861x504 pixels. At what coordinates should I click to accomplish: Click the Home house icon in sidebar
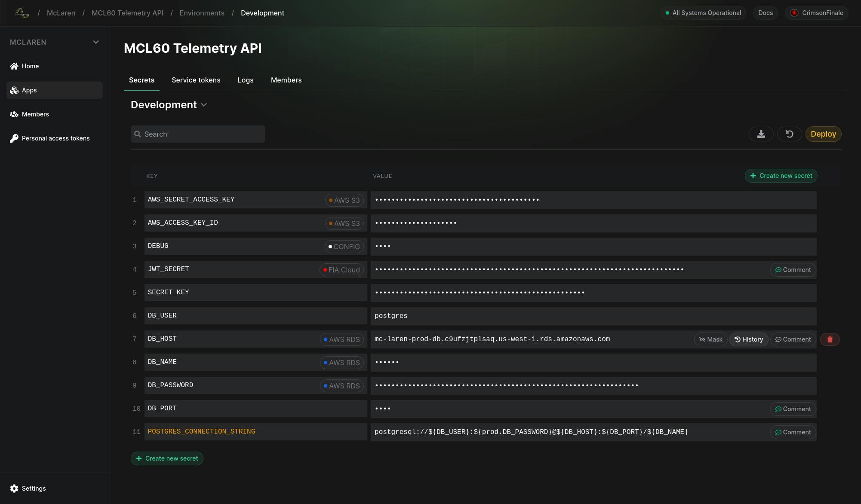point(14,66)
